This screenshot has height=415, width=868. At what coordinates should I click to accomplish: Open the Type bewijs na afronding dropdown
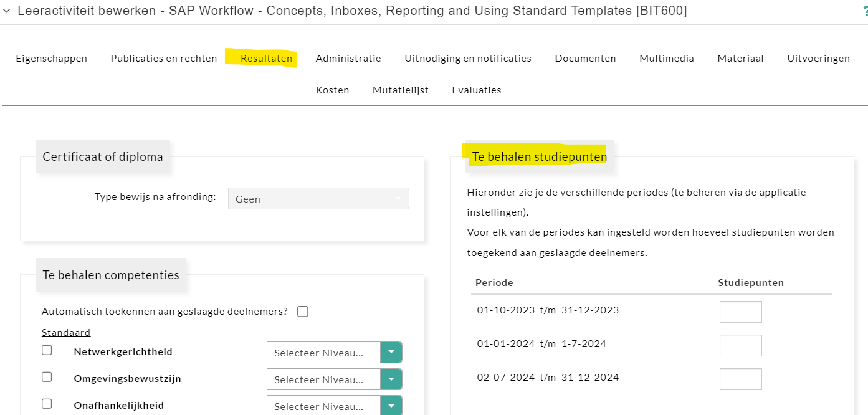(x=318, y=199)
